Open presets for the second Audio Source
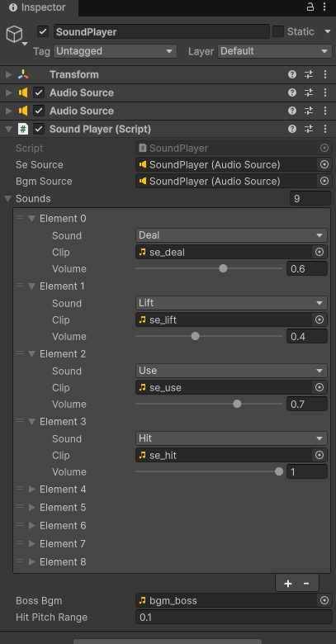This screenshot has height=644, width=336. point(309,111)
